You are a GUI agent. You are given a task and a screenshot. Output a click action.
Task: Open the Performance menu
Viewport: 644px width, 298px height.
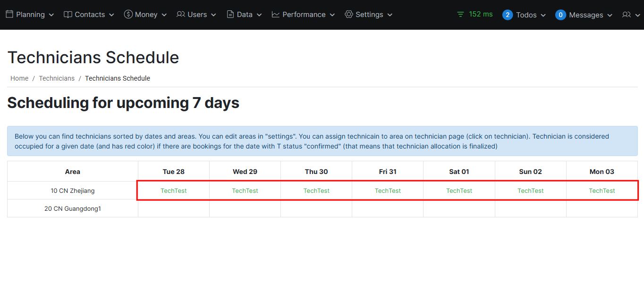304,15
